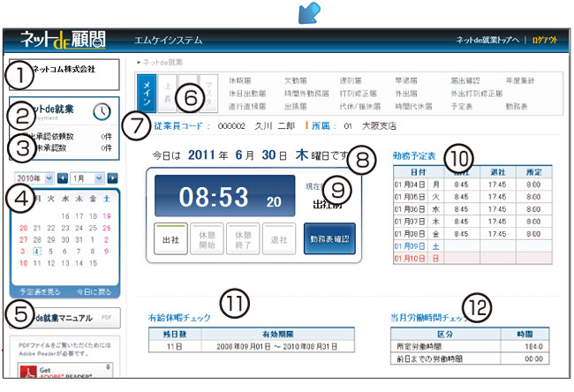Click the 11日 remaining days cell

[x=175, y=346]
